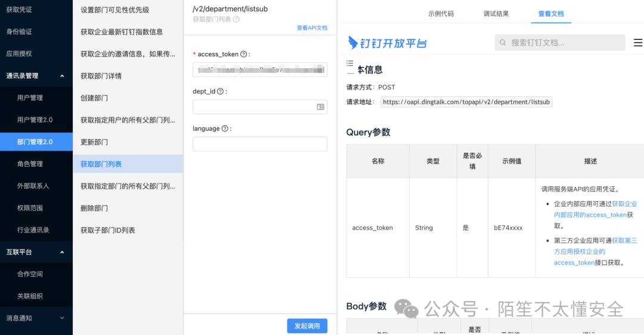
Task: Click Body参数 heading
Action: tap(366, 306)
